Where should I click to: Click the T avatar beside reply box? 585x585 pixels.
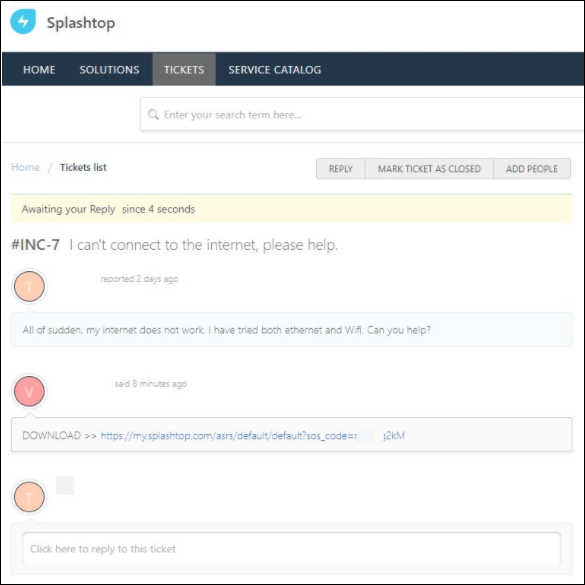(x=29, y=497)
